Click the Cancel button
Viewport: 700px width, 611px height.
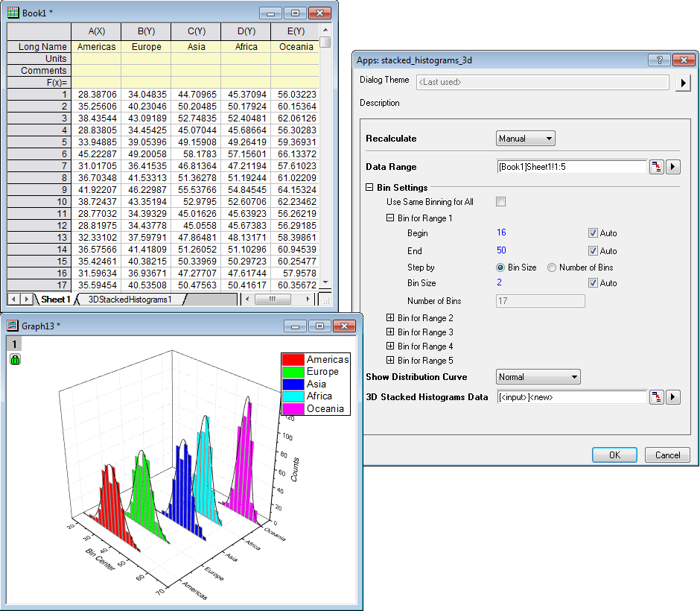[x=666, y=455]
